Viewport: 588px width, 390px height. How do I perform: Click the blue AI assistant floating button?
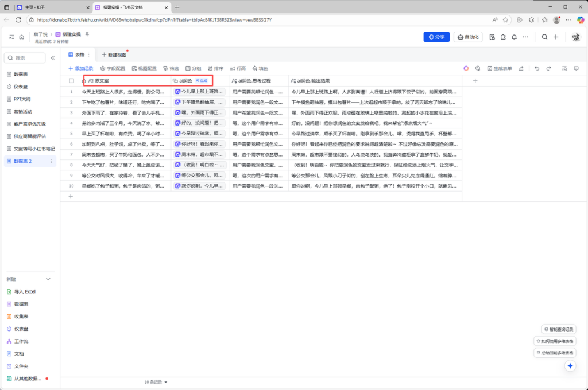[x=570, y=365]
